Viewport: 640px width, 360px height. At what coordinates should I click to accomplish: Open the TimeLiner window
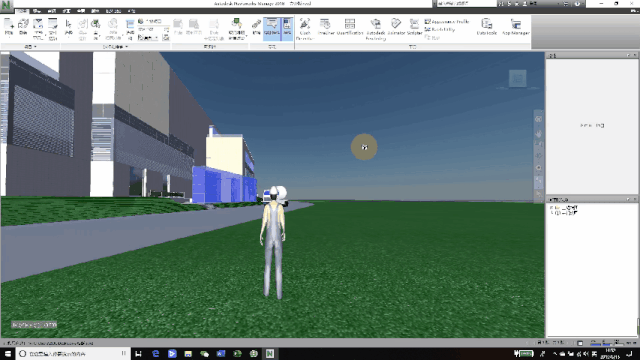pos(325,27)
